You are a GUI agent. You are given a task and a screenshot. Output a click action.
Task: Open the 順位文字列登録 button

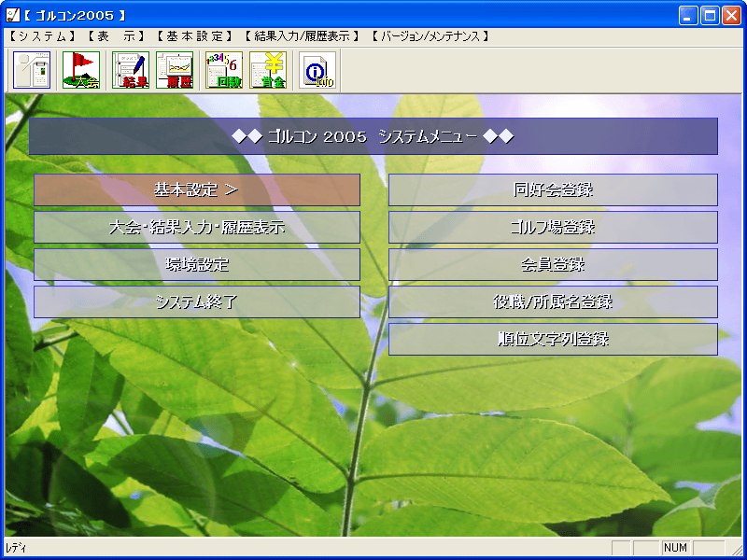pos(553,339)
